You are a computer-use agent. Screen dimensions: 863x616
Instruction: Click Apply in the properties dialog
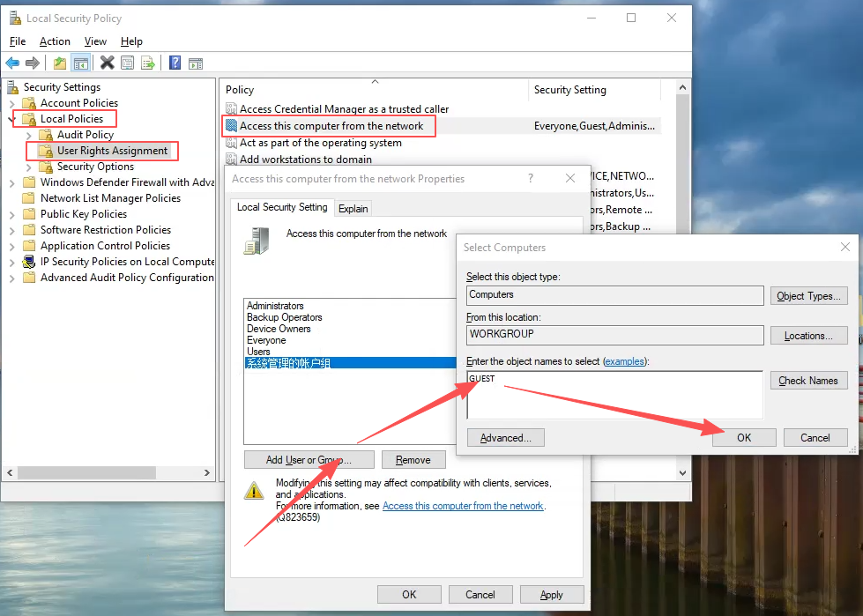click(552, 595)
